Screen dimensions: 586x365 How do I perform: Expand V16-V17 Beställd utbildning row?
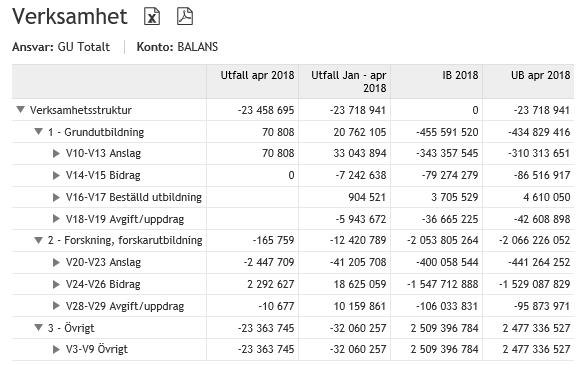click(56, 197)
